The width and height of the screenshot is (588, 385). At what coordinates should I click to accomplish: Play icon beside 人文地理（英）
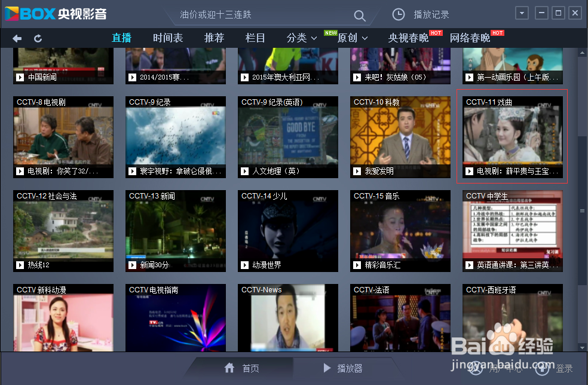click(244, 171)
